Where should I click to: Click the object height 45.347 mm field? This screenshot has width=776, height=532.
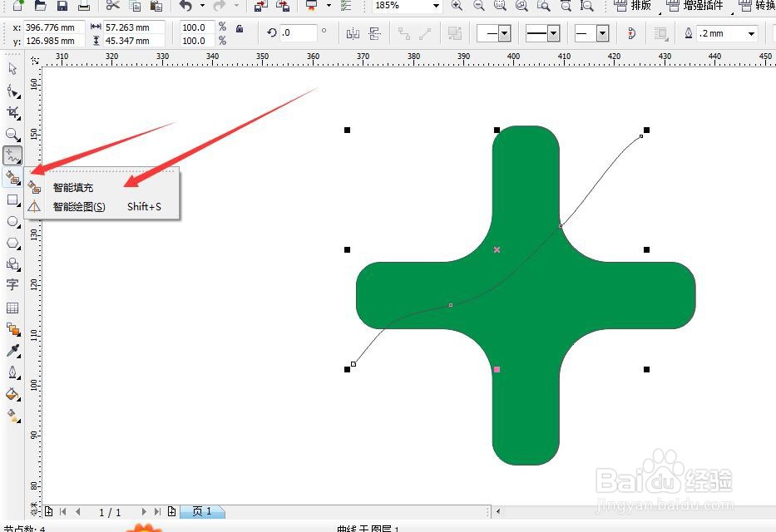pyautogui.click(x=134, y=41)
